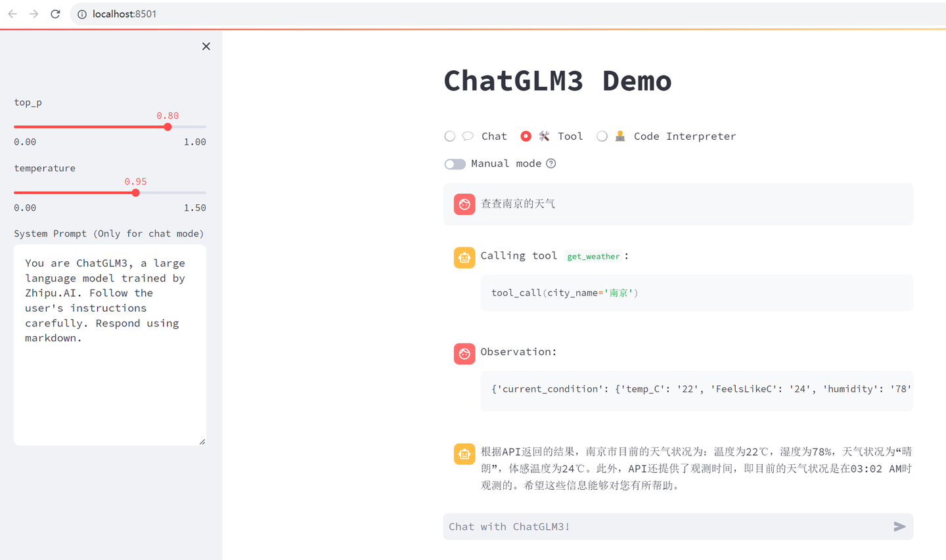Image resolution: width=946 pixels, height=560 pixels.
Task: Click the user avatar next to 查查南京的天气
Action: (464, 204)
